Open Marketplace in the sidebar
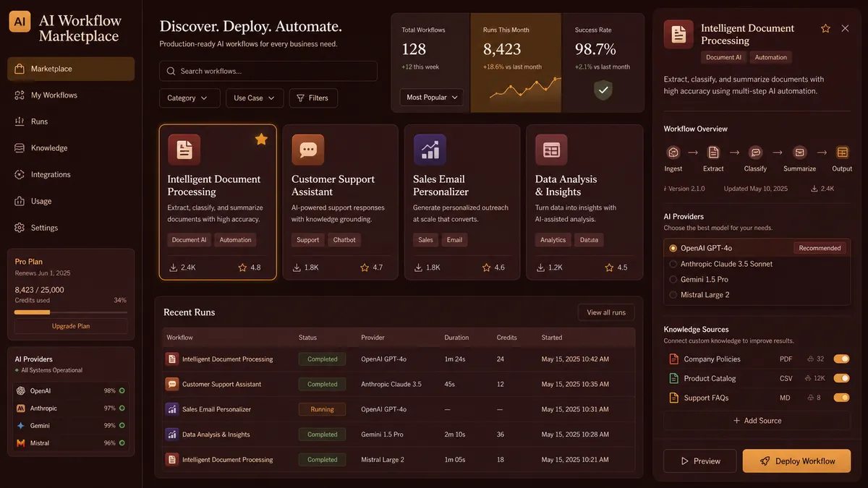This screenshot has width=868, height=488. coord(71,69)
